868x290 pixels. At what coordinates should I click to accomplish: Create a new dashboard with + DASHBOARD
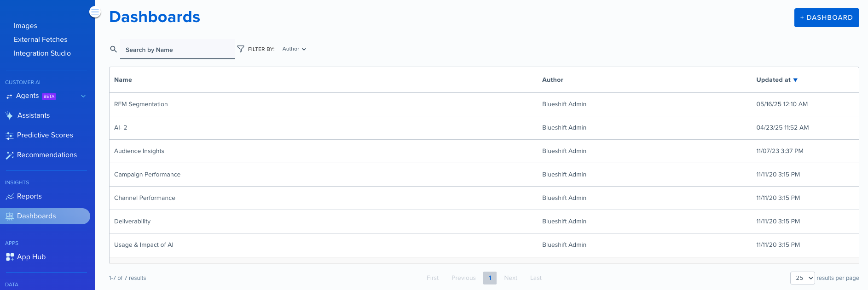coord(827,17)
